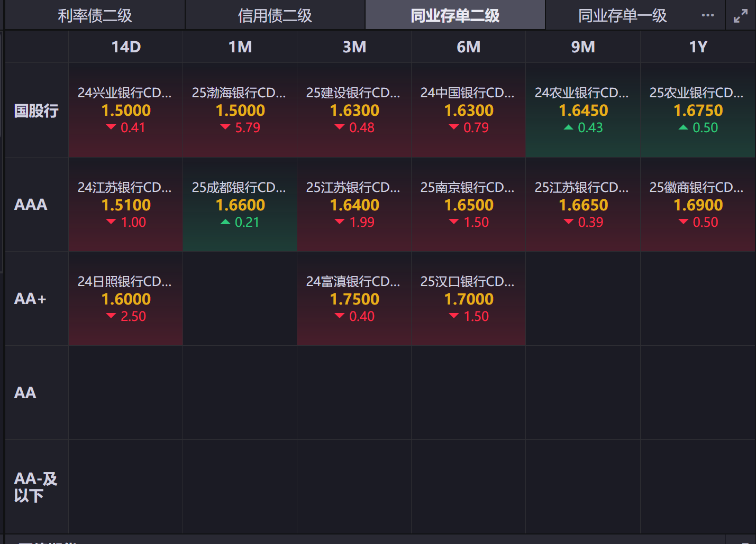Open 24农业银行CD cell at 1.6450
This screenshot has width=756, height=544.
(x=583, y=110)
